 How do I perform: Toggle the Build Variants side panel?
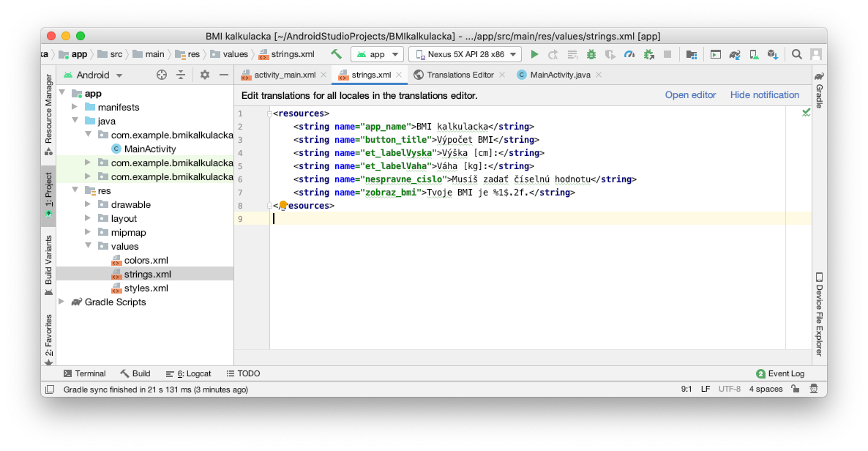(48, 261)
